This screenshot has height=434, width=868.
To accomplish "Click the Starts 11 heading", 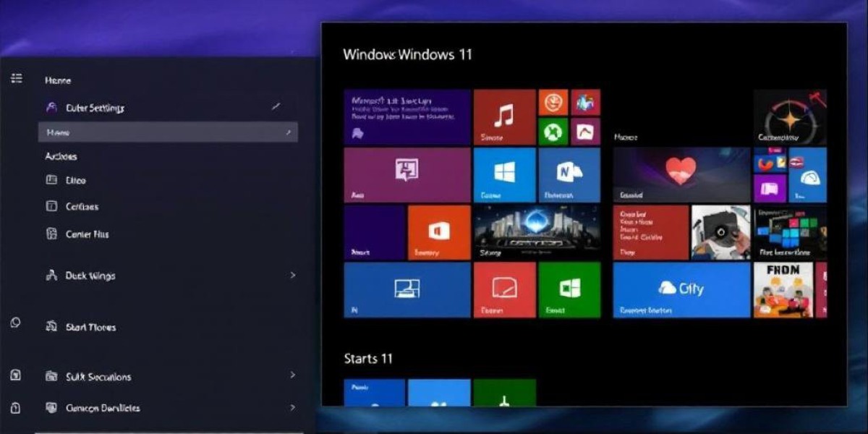I will [x=368, y=359].
